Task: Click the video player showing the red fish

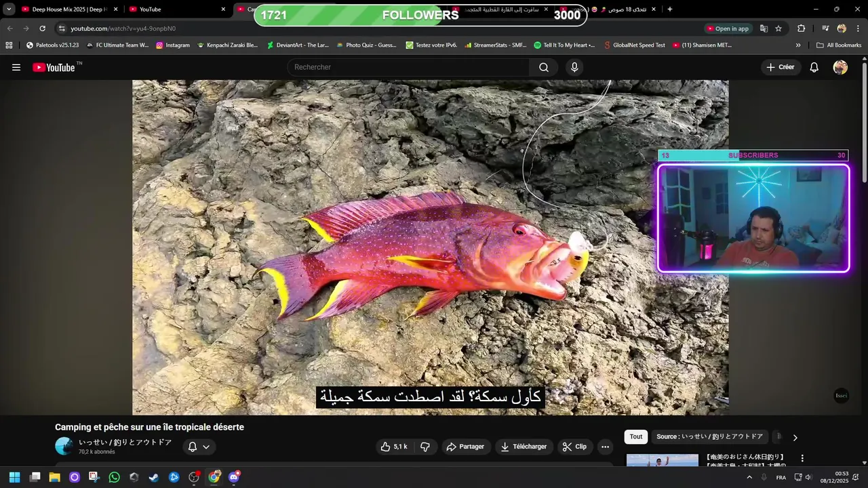Action: (430, 247)
